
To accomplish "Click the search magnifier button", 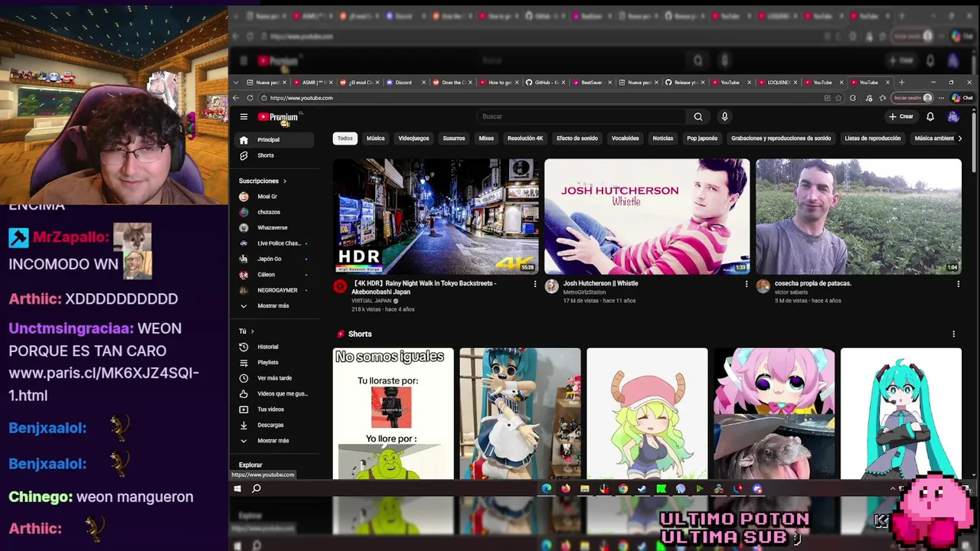I will [697, 117].
